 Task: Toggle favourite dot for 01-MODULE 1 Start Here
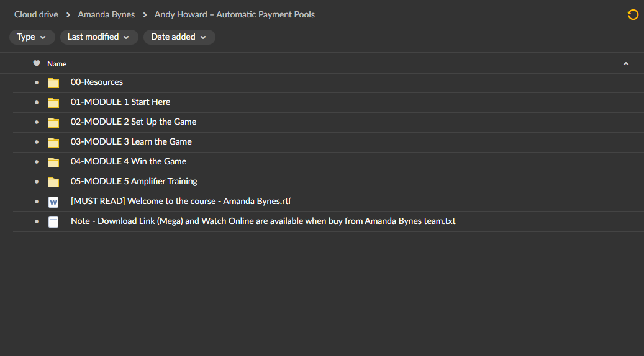(37, 102)
